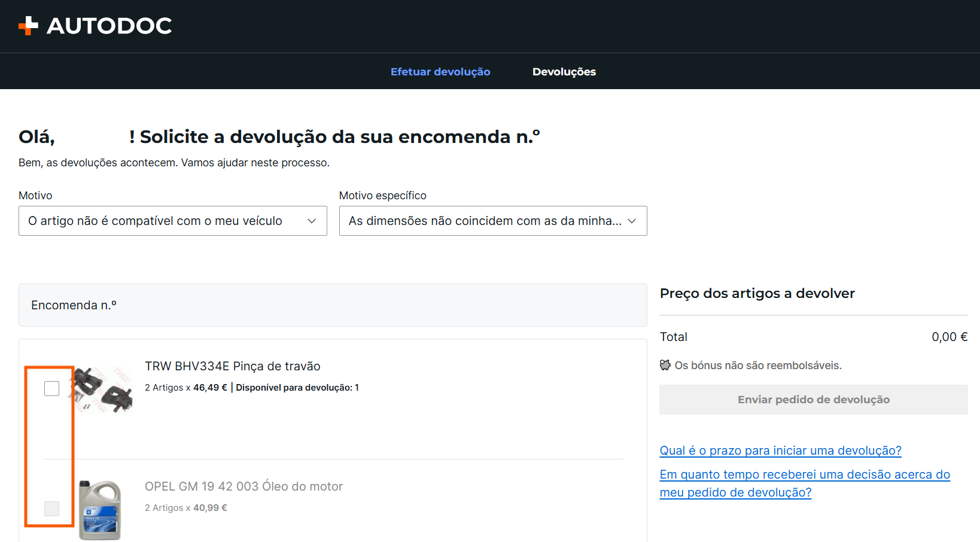Tick the OPEL GM Óleo do motor checkbox
Screen dimensions: 980x542
click(x=52, y=508)
